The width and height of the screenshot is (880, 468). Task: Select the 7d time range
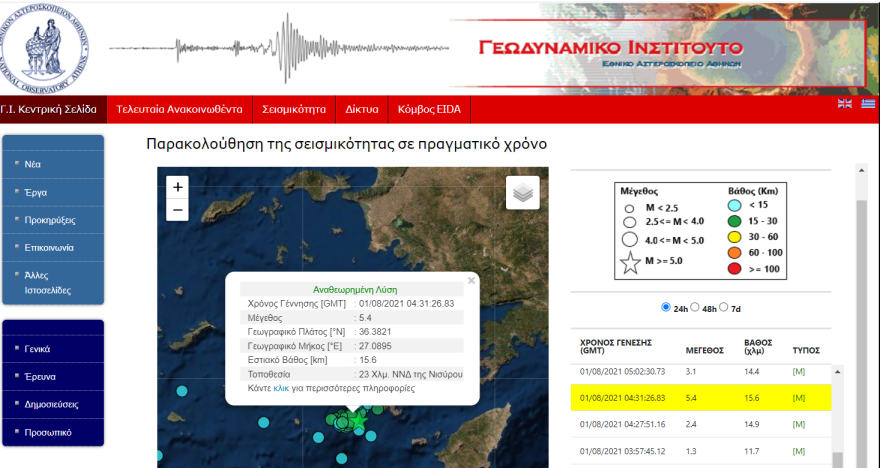[723, 308]
